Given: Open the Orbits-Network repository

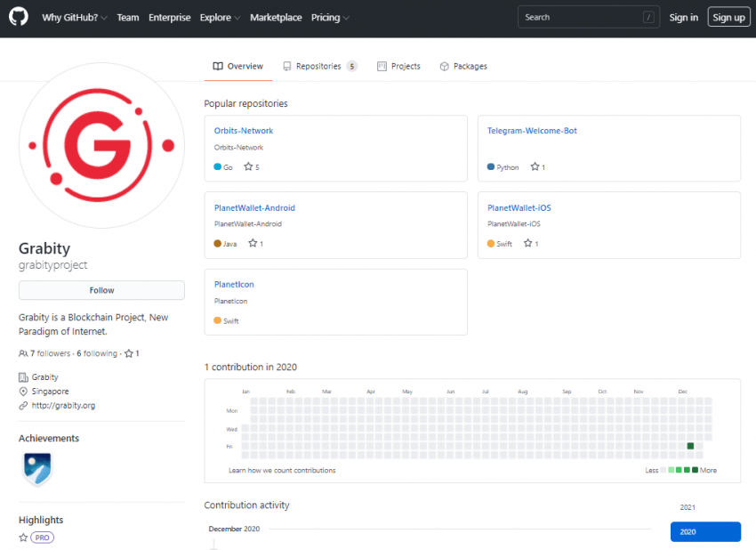Looking at the screenshot, I should coord(244,130).
